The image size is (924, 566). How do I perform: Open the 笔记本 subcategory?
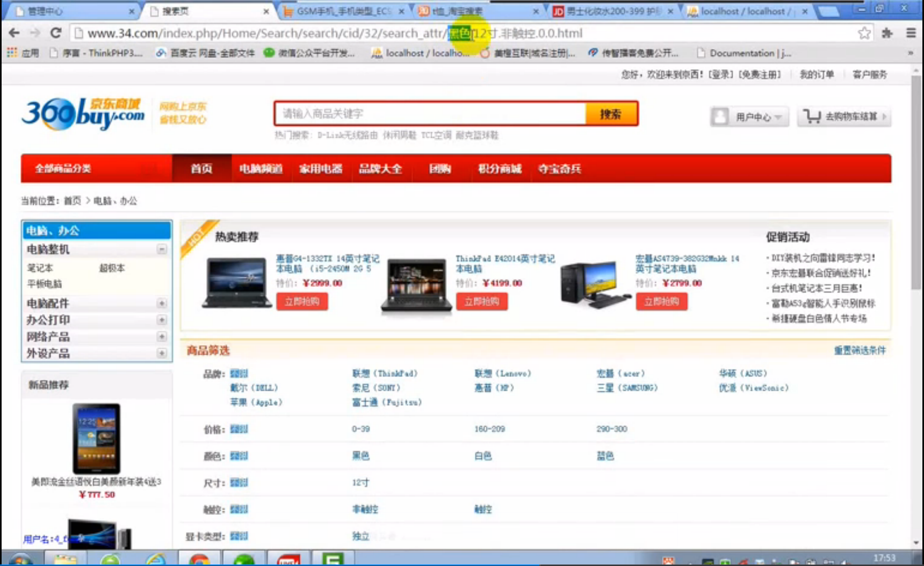tap(40, 268)
